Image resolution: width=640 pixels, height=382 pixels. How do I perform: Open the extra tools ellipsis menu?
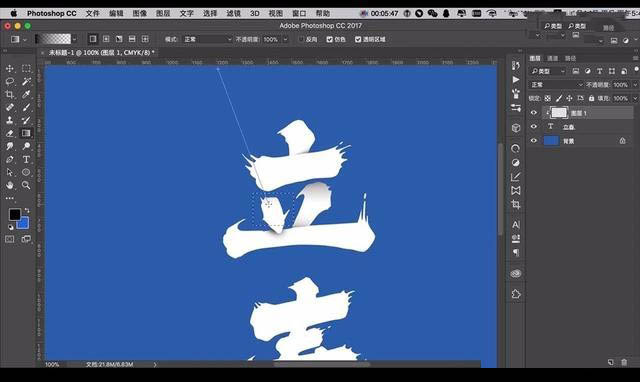[10, 198]
